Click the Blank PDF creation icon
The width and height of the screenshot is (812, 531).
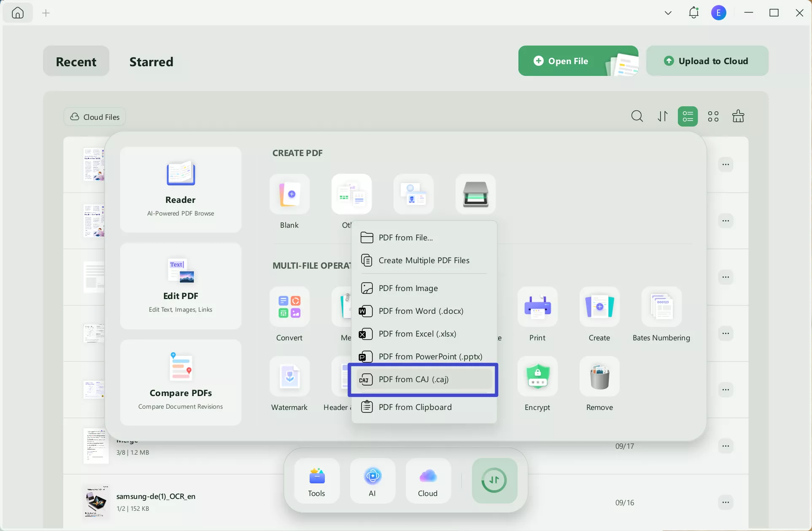pos(289,194)
